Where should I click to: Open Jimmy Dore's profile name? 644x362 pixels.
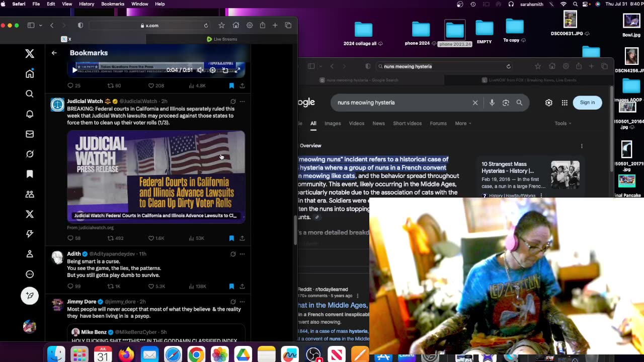[82, 302]
